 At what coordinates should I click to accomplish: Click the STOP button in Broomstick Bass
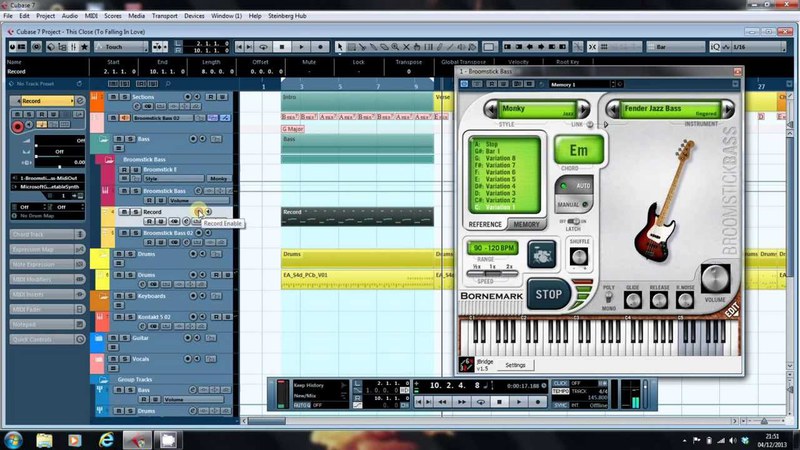549,294
